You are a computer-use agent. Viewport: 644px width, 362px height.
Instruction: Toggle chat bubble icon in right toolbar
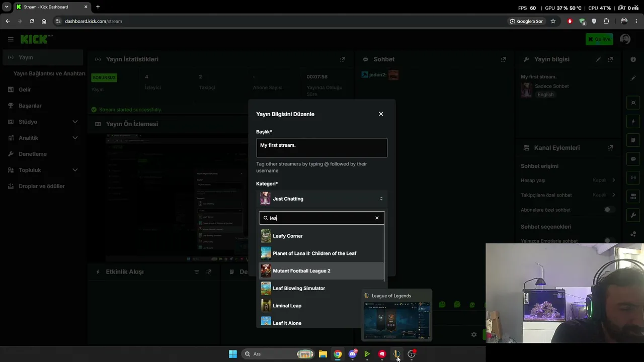(633, 159)
